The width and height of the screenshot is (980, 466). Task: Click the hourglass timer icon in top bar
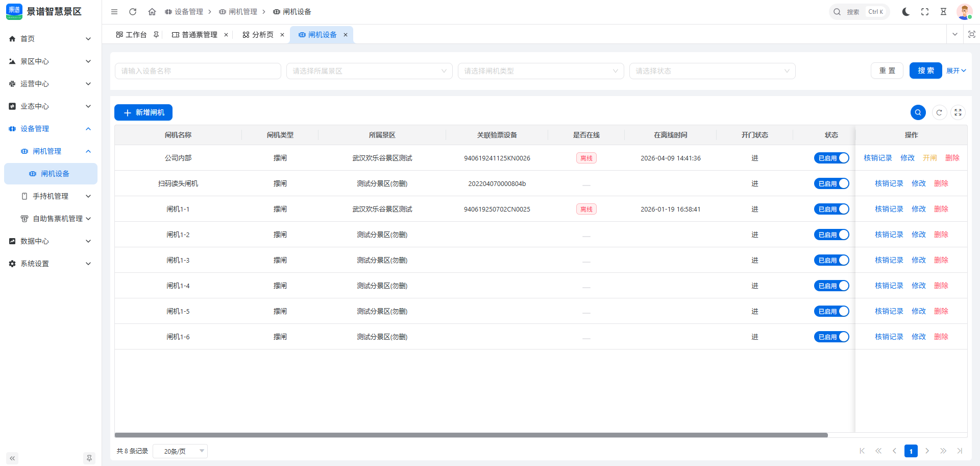pyautogui.click(x=943, y=12)
